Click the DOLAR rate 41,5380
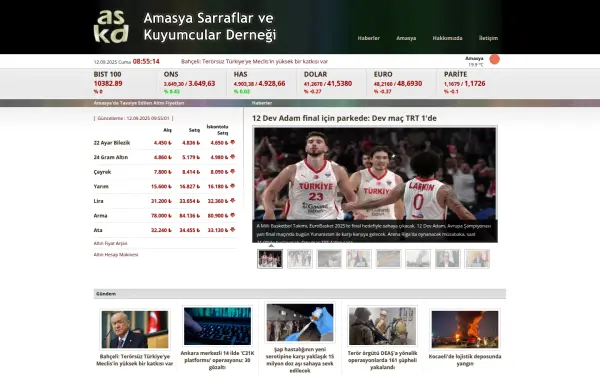600x375 pixels. point(339,83)
